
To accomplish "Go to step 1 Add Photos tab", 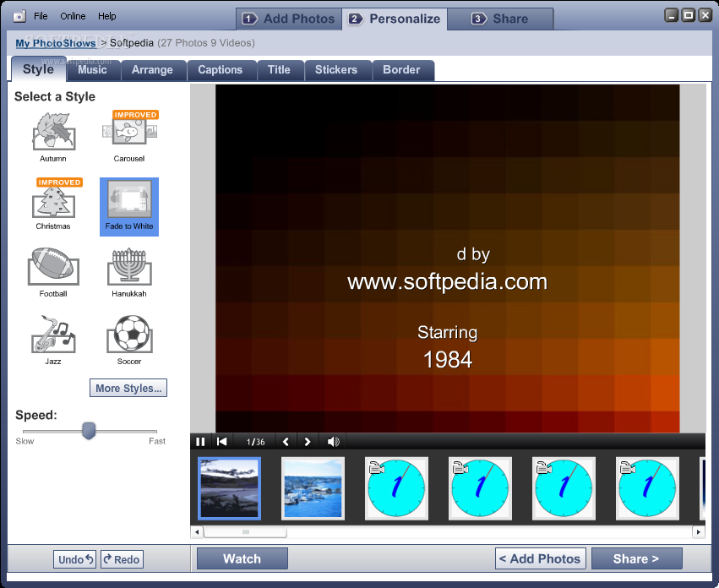I will pyautogui.click(x=289, y=19).
